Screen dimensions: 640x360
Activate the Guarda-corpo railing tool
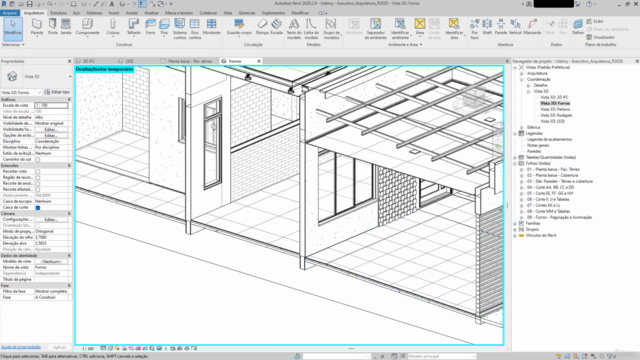[x=239, y=27]
